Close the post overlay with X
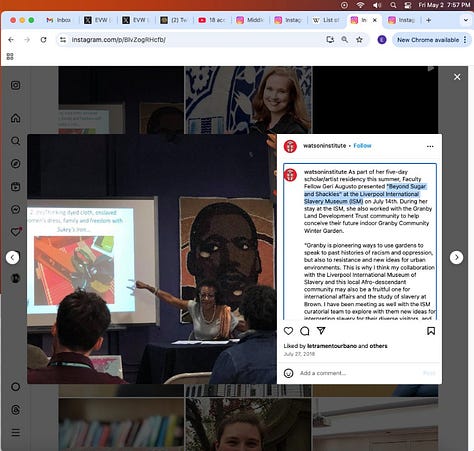 [457, 77]
